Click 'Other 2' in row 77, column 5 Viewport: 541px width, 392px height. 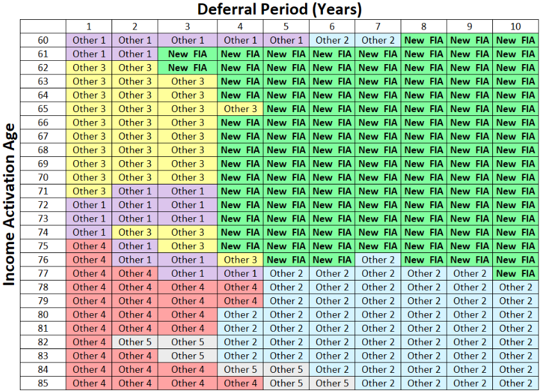click(x=286, y=274)
